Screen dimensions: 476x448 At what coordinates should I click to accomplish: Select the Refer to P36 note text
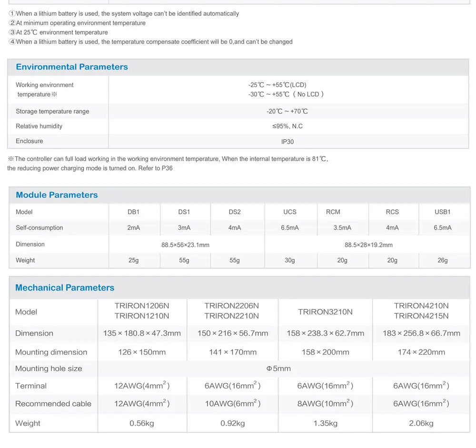[155, 168]
